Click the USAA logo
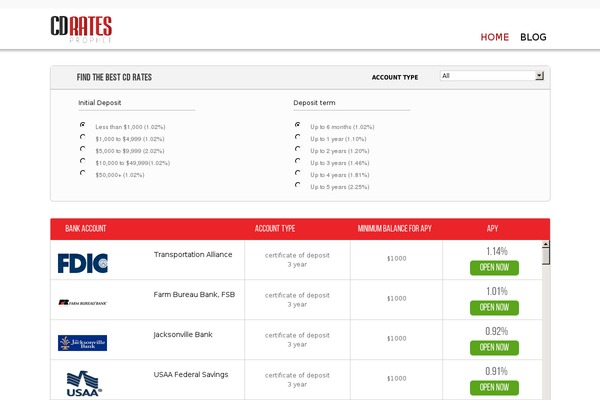Screen dimensions: 600x400 pos(84,384)
